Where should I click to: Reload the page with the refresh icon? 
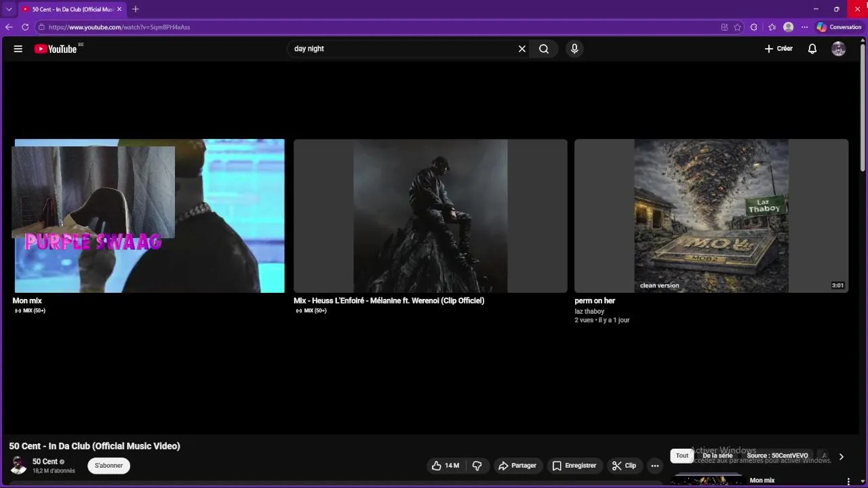point(25,27)
